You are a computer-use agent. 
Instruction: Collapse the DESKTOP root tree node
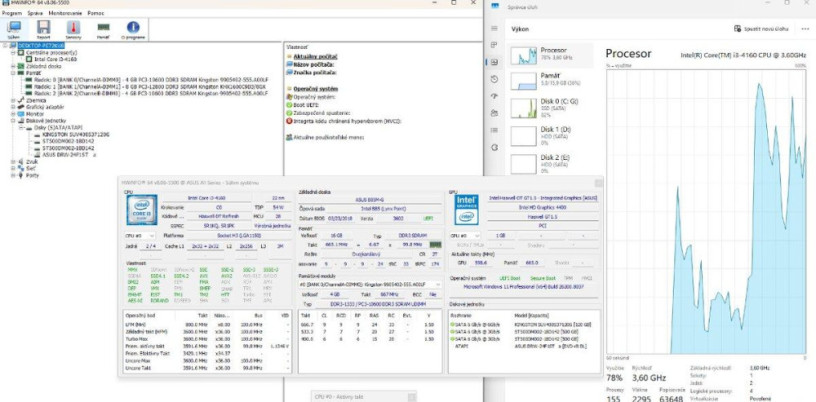click(6, 46)
